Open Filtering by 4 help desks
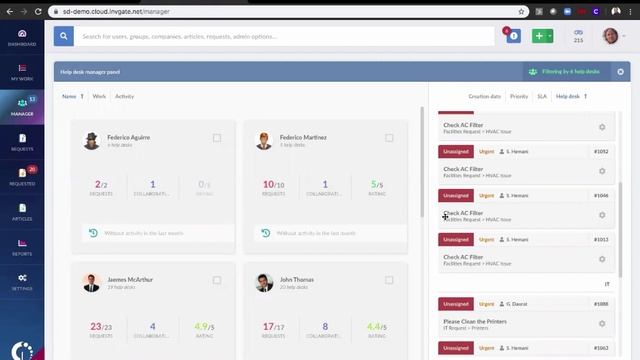This screenshot has height=360, width=640. coord(567,71)
